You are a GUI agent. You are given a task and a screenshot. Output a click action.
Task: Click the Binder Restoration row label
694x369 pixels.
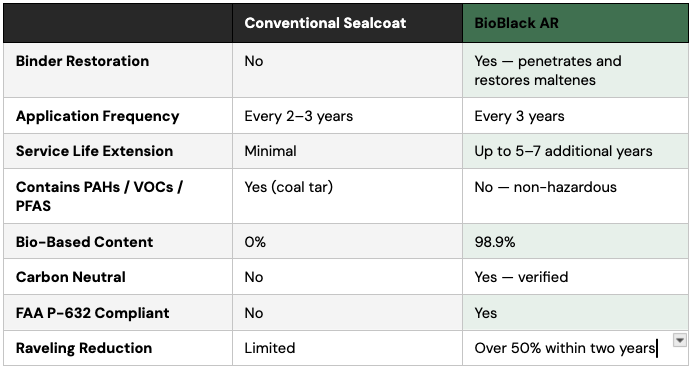(x=118, y=70)
